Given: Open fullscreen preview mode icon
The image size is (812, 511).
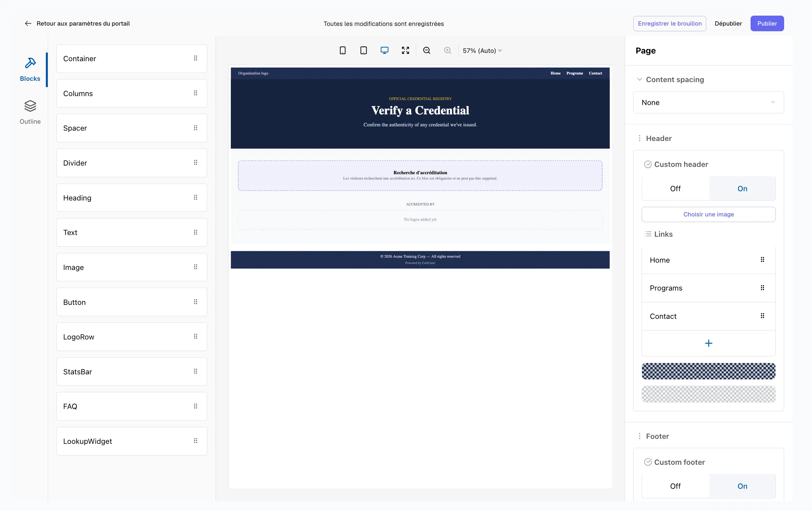Looking at the screenshot, I should [x=405, y=51].
